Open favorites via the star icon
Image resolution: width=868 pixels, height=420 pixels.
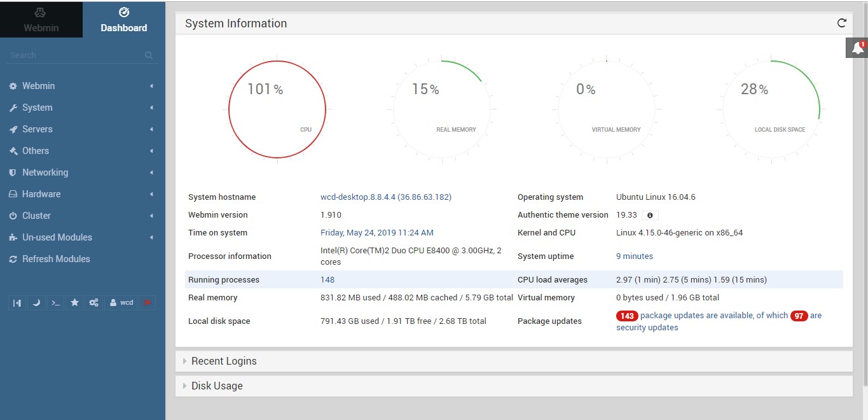[74, 302]
